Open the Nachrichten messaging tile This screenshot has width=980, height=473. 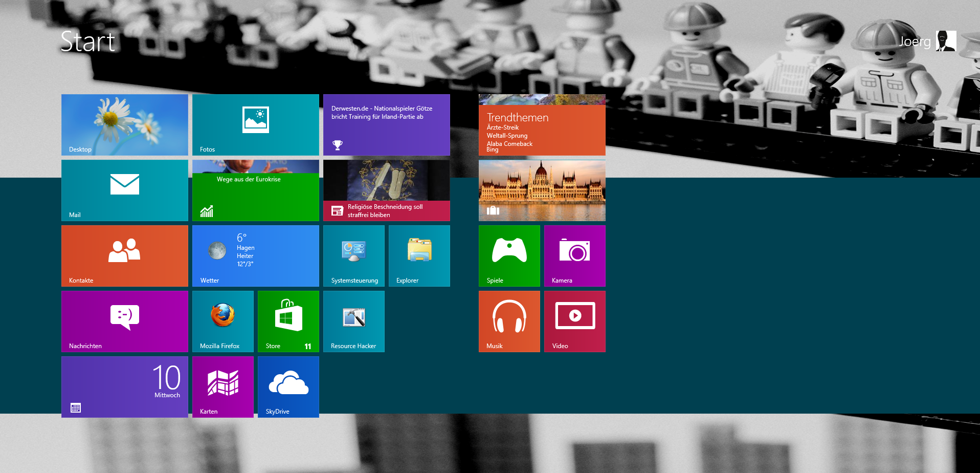click(x=125, y=321)
